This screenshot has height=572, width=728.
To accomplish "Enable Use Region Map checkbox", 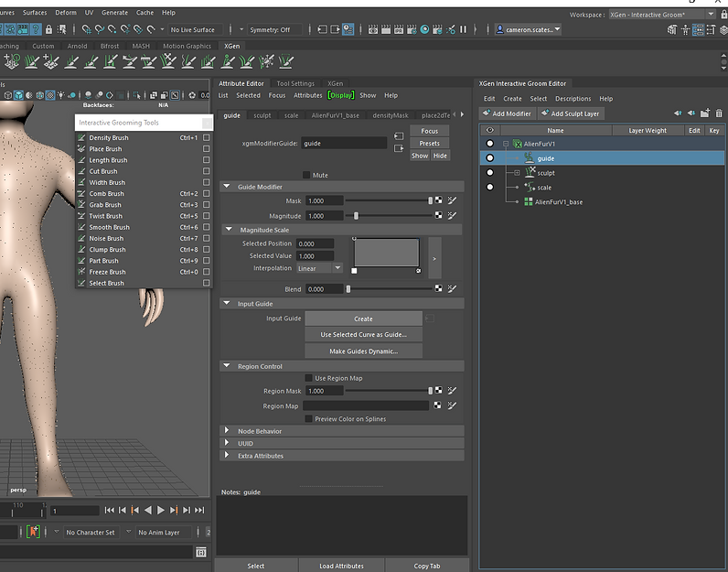I will pos(308,378).
